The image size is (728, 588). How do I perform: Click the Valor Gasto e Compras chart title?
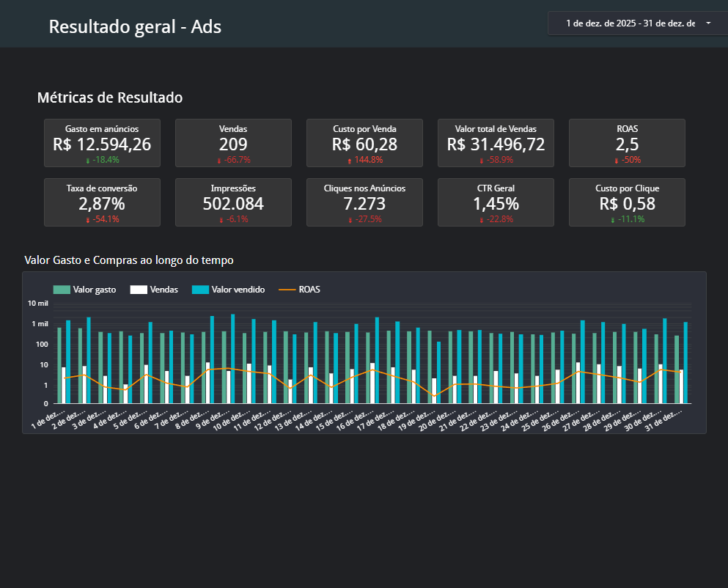point(129,260)
